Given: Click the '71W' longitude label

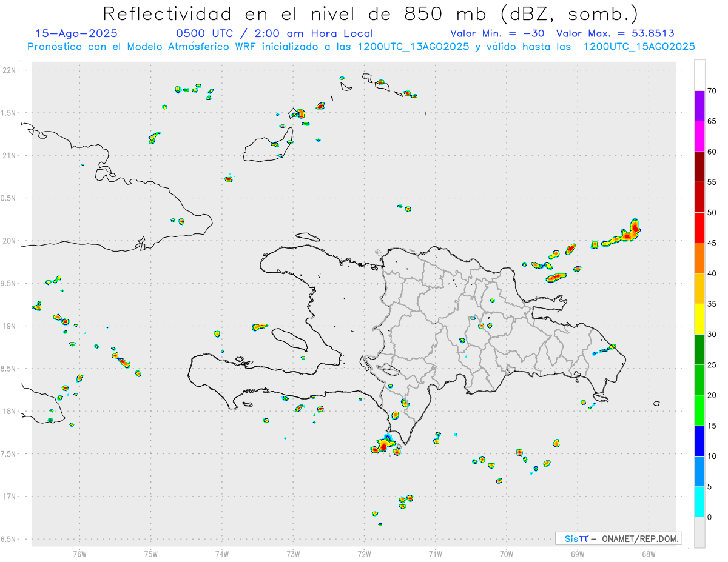Looking at the screenshot, I should 435,554.
